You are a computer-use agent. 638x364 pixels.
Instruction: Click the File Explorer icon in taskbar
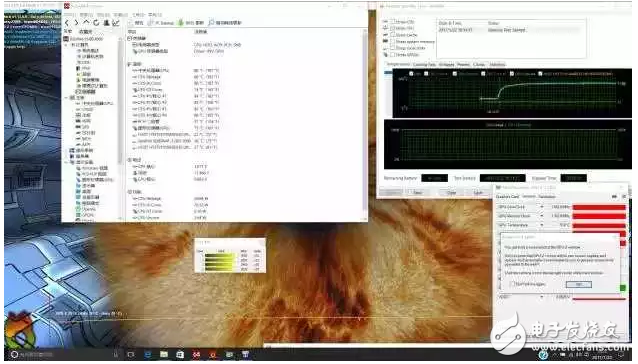click(164, 355)
